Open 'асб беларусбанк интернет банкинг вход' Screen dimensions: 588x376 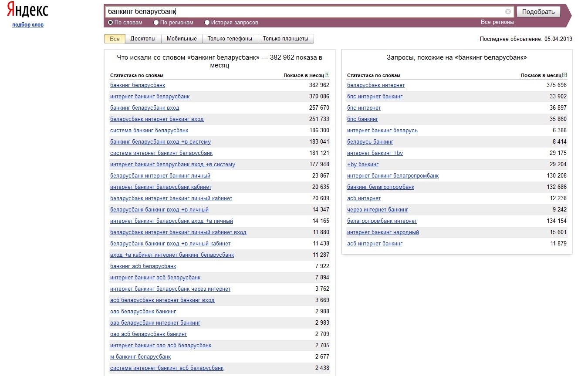(x=162, y=300)
